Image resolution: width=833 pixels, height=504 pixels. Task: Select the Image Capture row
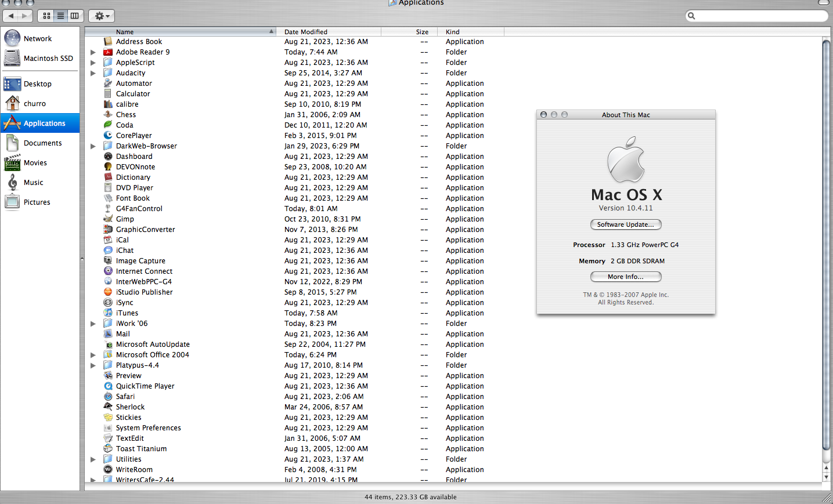(453, 261)
